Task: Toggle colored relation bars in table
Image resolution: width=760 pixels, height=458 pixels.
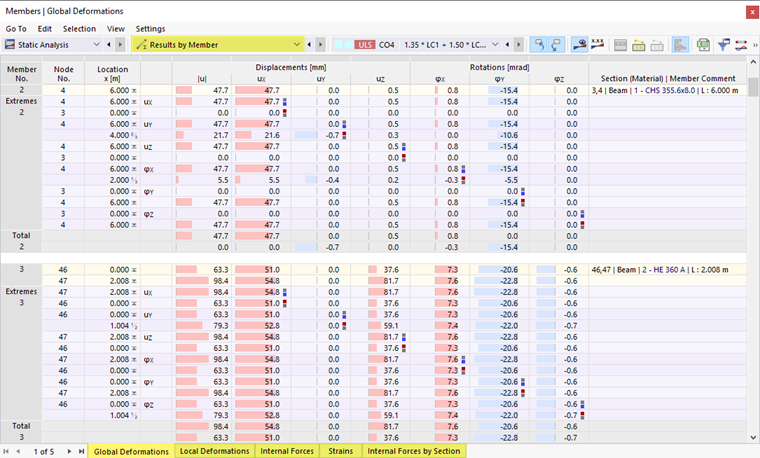Action: click(681, 45)
